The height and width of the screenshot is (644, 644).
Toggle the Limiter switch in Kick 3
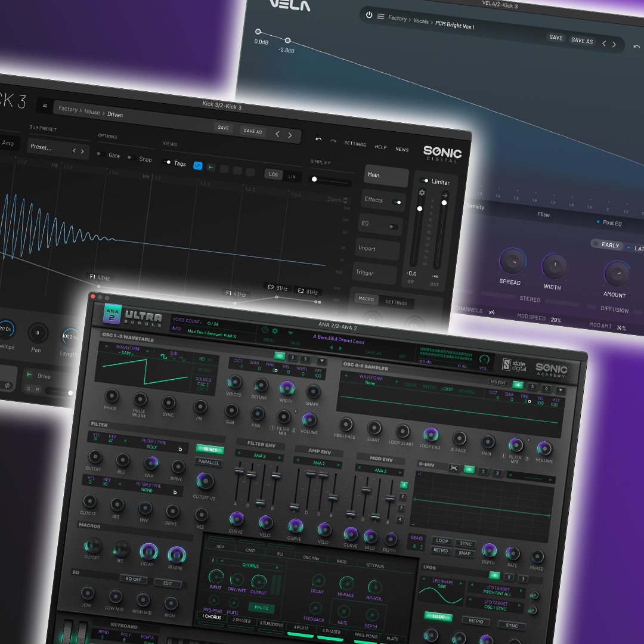(425, 180)
